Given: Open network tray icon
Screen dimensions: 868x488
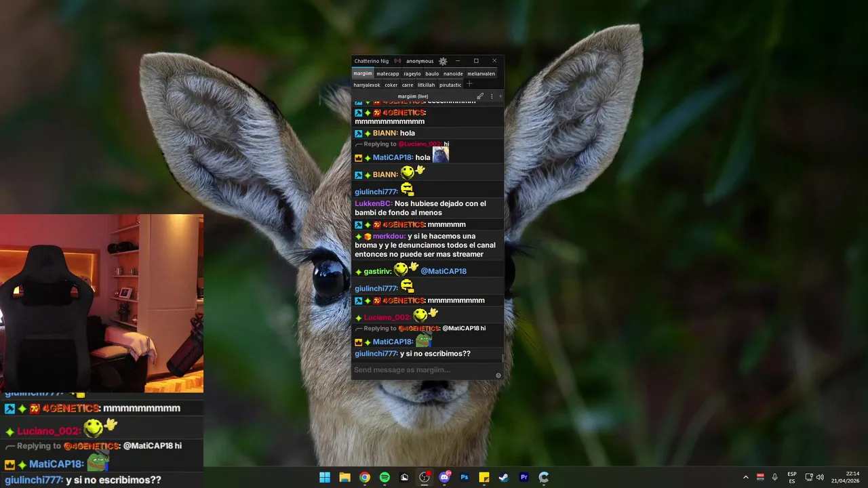Looking at the screenshot, I should (809, 477).
